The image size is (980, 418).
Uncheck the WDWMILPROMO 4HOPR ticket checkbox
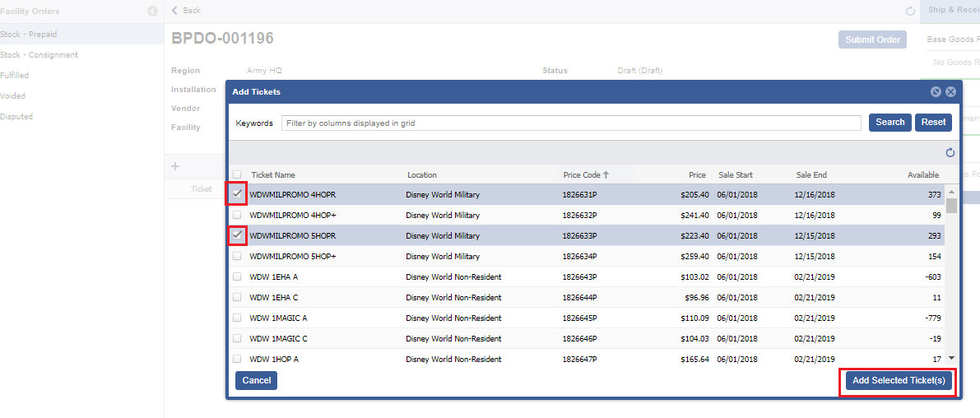pyautogui.click(x=237, y=194)
